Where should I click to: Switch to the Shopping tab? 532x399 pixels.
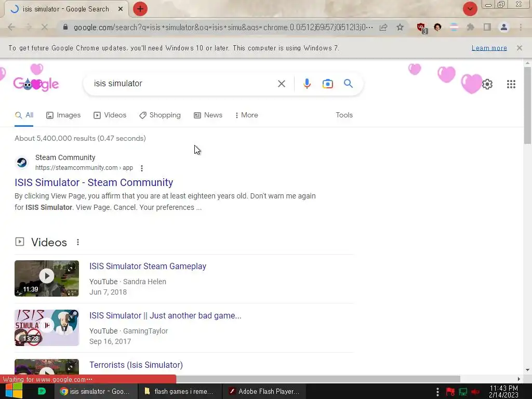pyautogui.click(x=160, y=115)
